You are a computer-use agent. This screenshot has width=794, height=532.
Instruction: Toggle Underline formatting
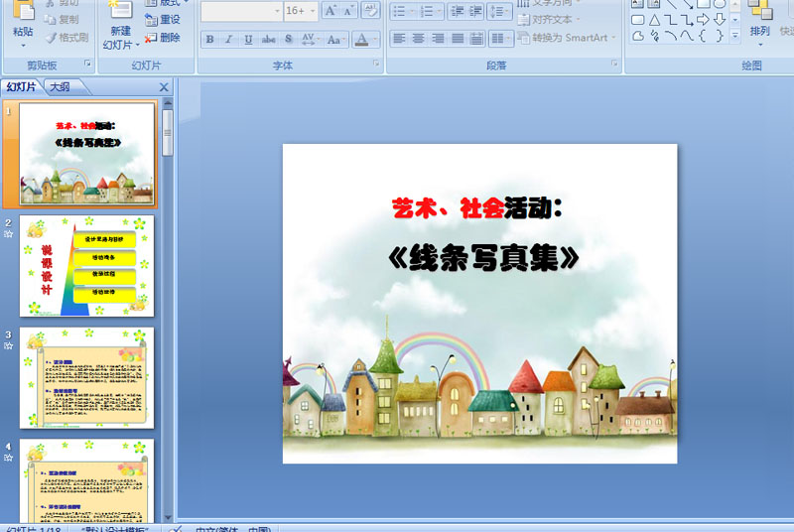[x=248, y=39]
